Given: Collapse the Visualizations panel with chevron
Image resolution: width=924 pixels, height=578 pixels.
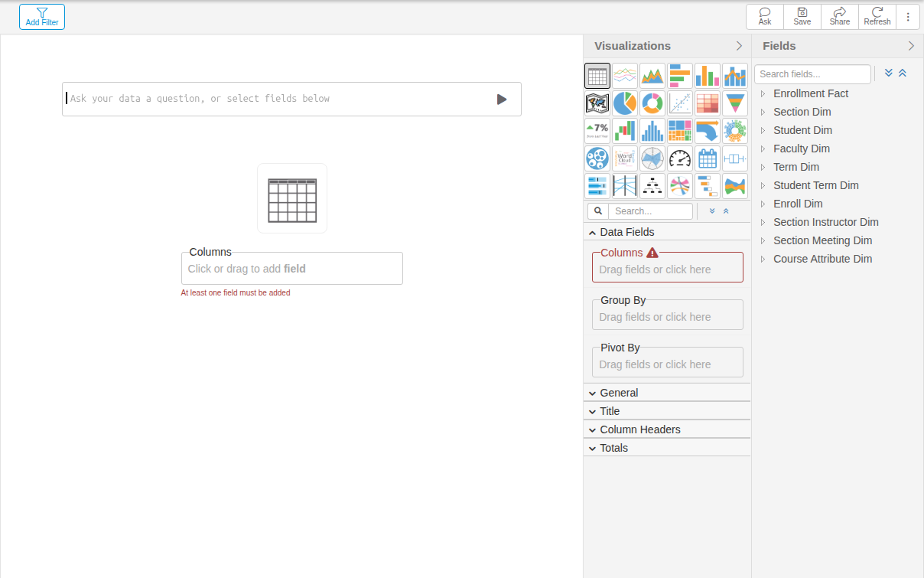Looking at the screenshot, I should pos(739,46).
